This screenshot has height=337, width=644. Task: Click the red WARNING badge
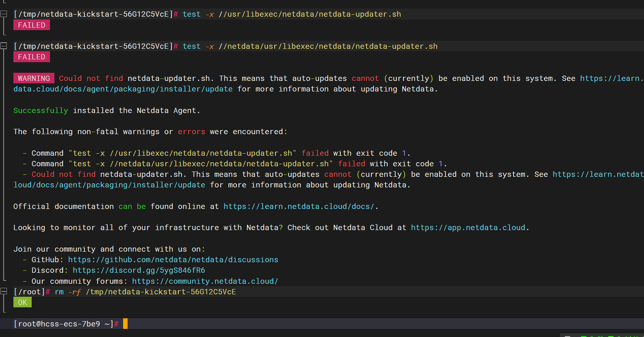click(x=34, y=78)
